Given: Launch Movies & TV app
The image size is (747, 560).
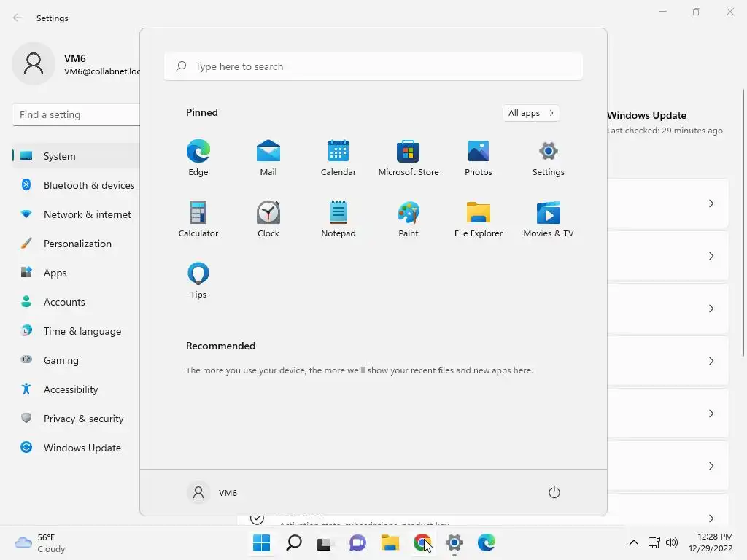Looking at the screenshot, I should click(549, 219).
